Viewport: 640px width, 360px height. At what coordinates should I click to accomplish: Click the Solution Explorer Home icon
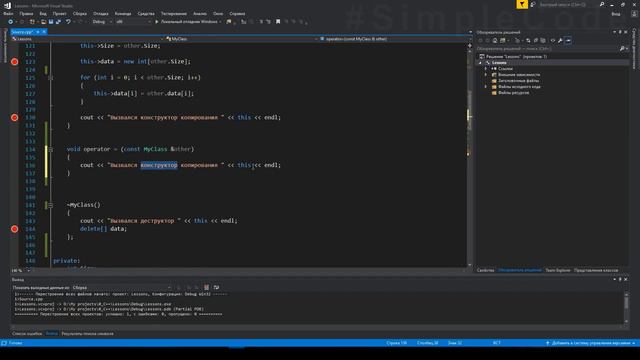click(x=495, y=40)
